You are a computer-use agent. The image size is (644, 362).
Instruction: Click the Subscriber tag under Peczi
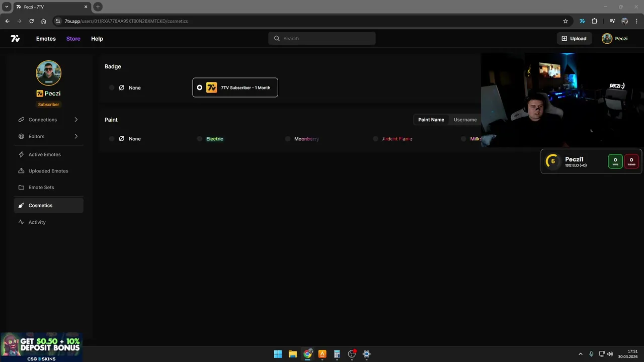[x=49, y=104]
